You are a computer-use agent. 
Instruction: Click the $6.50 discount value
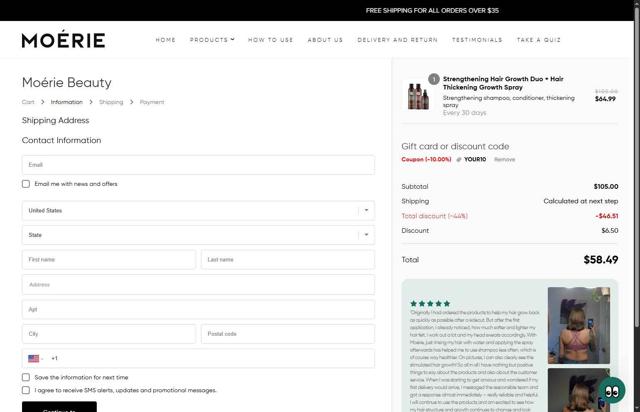click(610, 231)
